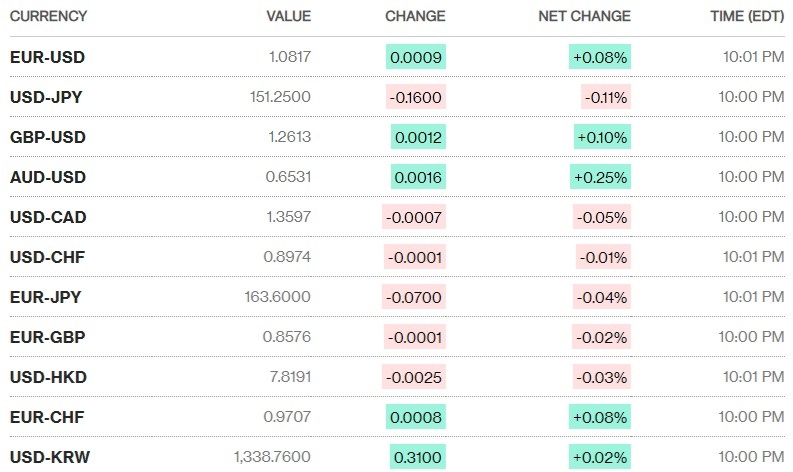Click the green +0.25% net change cell
The width and height of the screenshot is (793, 472).
tap(600, 177)
